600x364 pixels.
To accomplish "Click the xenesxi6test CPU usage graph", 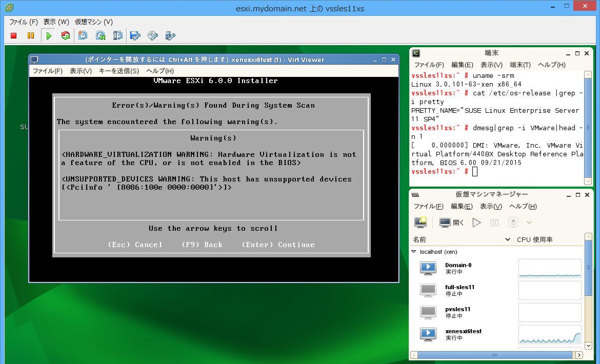I will click(550, 334).
